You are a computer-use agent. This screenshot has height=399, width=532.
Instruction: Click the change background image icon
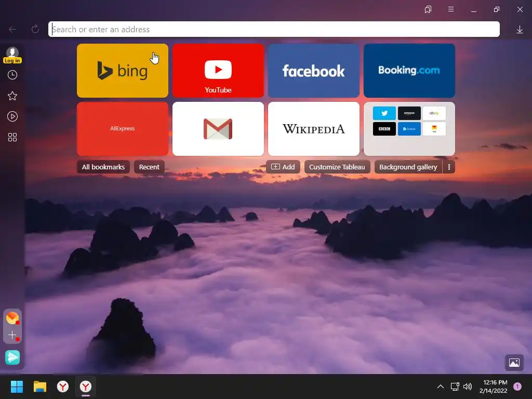514,362
